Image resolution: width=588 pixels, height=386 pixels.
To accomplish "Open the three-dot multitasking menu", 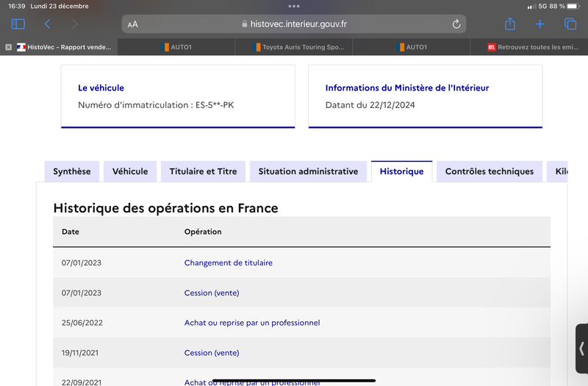I will click(294, 6).
